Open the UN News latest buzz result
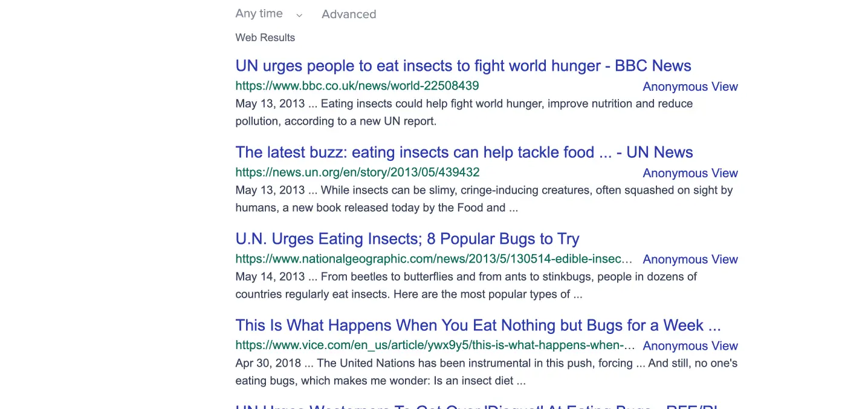Image resolution: width=868 pixels, height=409 pixels. click(x=464, y=152)
